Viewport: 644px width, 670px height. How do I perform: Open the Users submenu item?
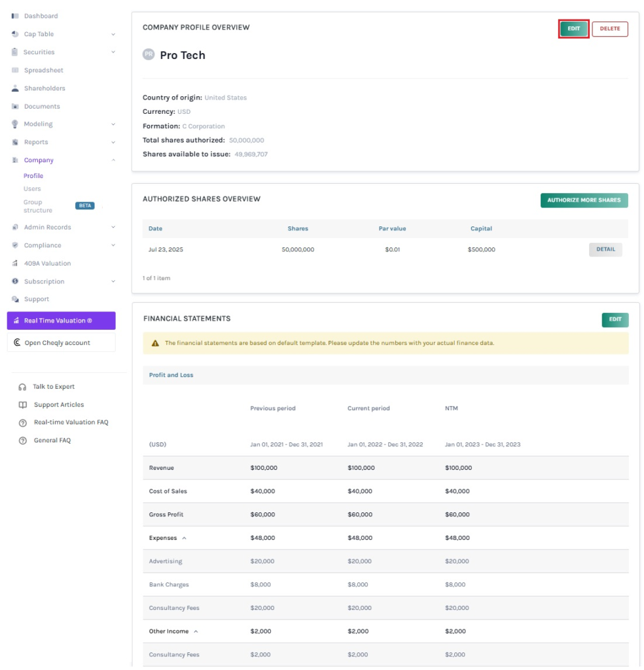32,188
